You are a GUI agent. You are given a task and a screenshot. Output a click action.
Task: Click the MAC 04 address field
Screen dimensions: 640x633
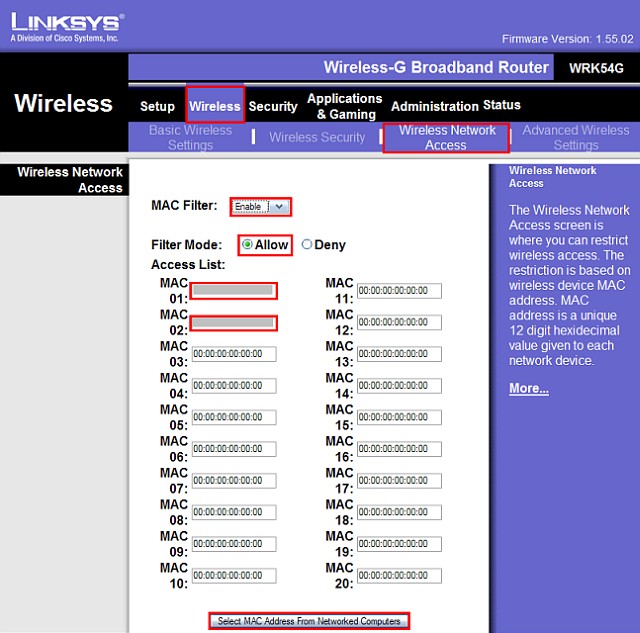234,386
